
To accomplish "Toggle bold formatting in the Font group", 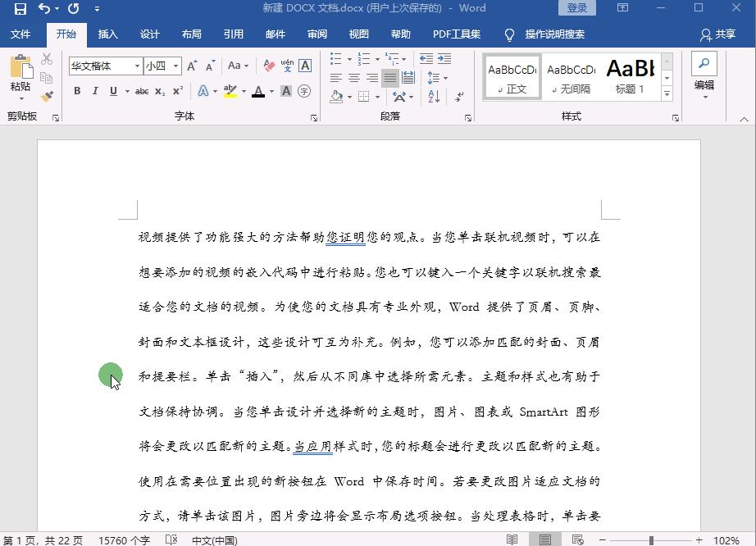I will pyautogui.click(x=77, y=90).
